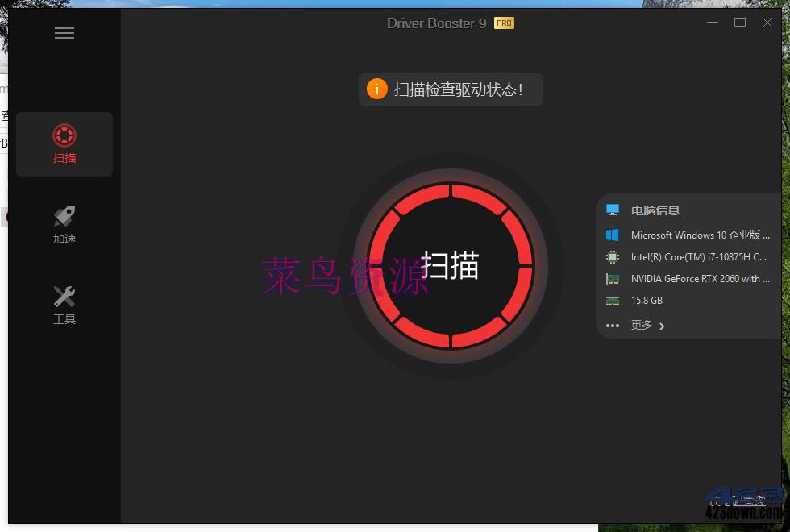Click the Windows logo beside Microsoft Windows 10
Image resolution: width=790 pixels, height=532 pixels.
click(613, 235)
